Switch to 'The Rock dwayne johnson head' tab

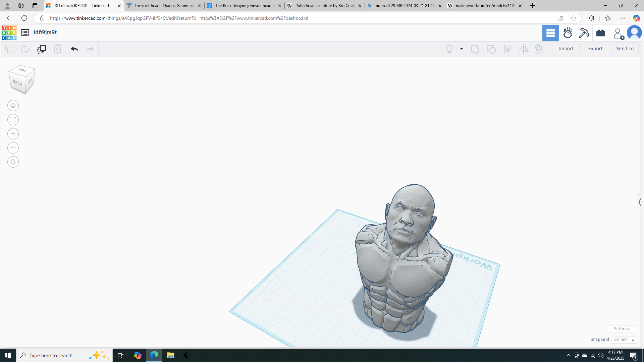pyautogui.click(x=245, y=6)
